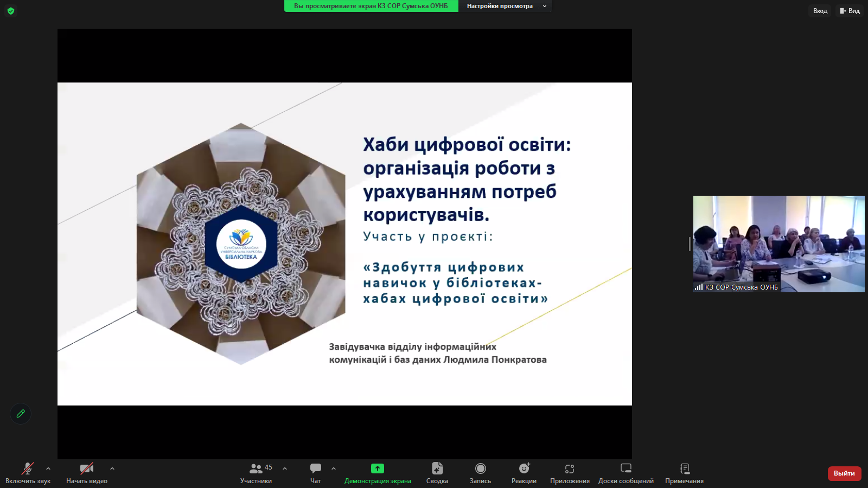The width and height of the screenshot is (868, 488).
Task: Open the Notes (Примечания) panel
Action: pyautogui.click(x=684, y=473)
